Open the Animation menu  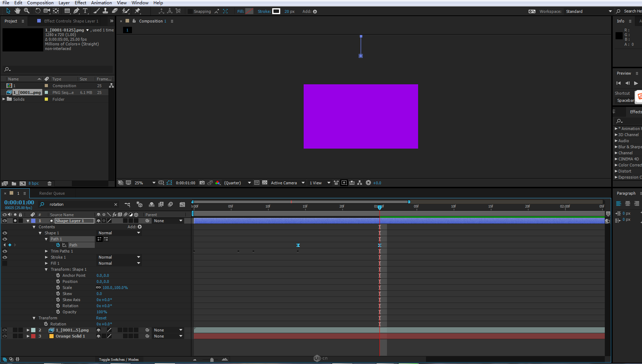(x=101, y=3)
